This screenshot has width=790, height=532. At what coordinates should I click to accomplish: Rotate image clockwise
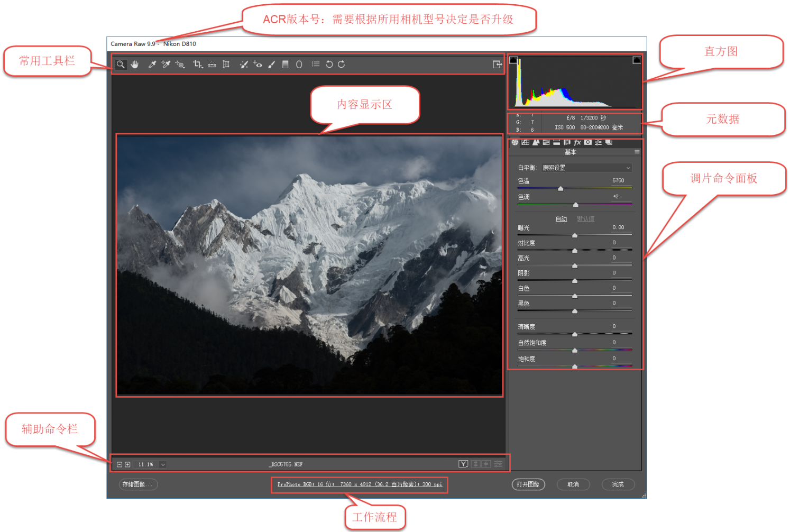[342, 65]
